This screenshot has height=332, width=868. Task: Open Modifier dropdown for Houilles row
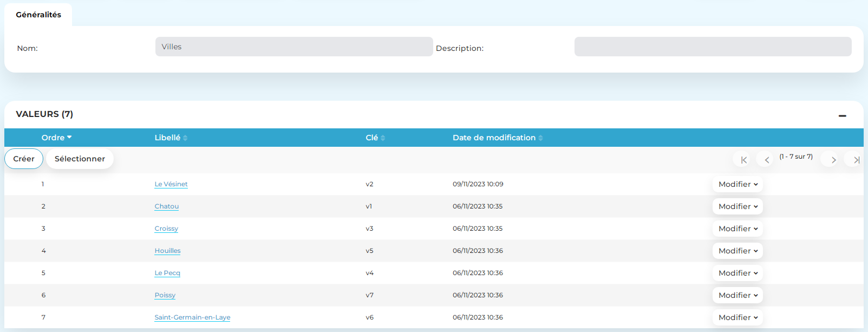(x=738, y=251)
